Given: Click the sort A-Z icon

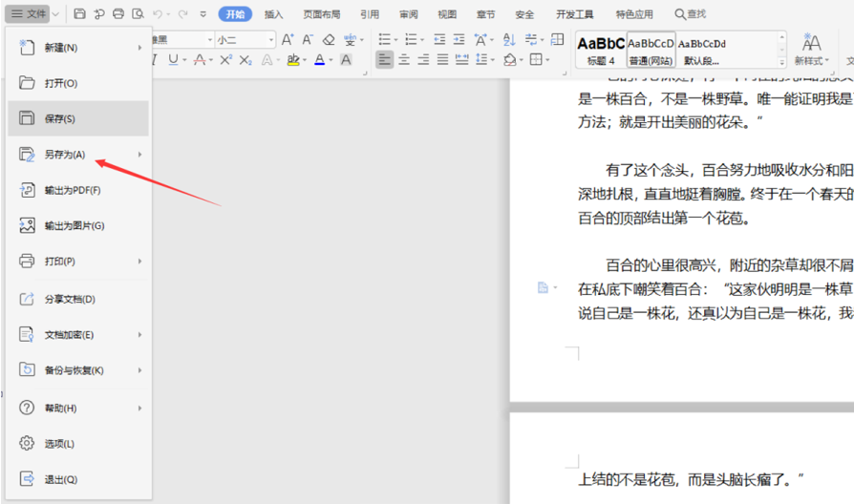Looking at the screenshot, I should pyautogui.click(x=509, y=39).
